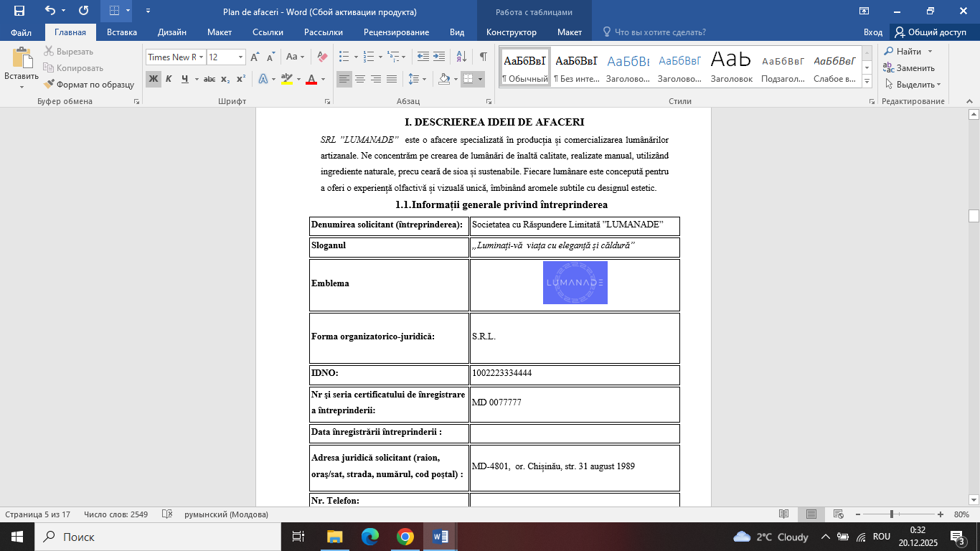Switch to the Рецензирование tab

coord(396,32)
